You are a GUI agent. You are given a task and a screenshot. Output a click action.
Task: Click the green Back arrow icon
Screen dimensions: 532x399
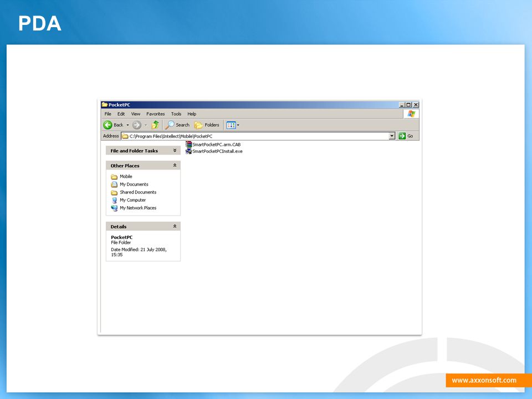108,125
